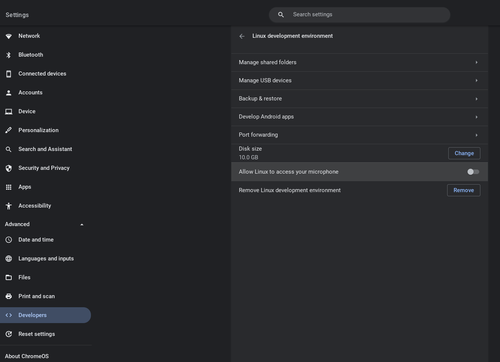This screenshot has height=362, width=500.
Task: Select the Connected devices phone icon
Action: coord(9,74)
